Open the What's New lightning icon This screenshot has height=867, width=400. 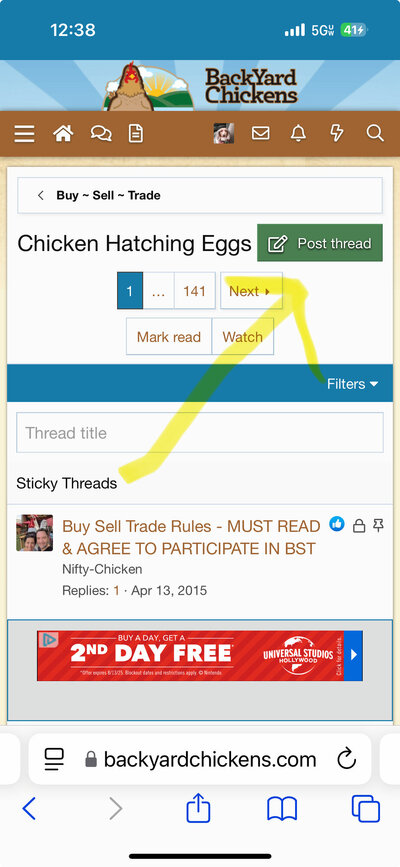(x=336, y=133)
